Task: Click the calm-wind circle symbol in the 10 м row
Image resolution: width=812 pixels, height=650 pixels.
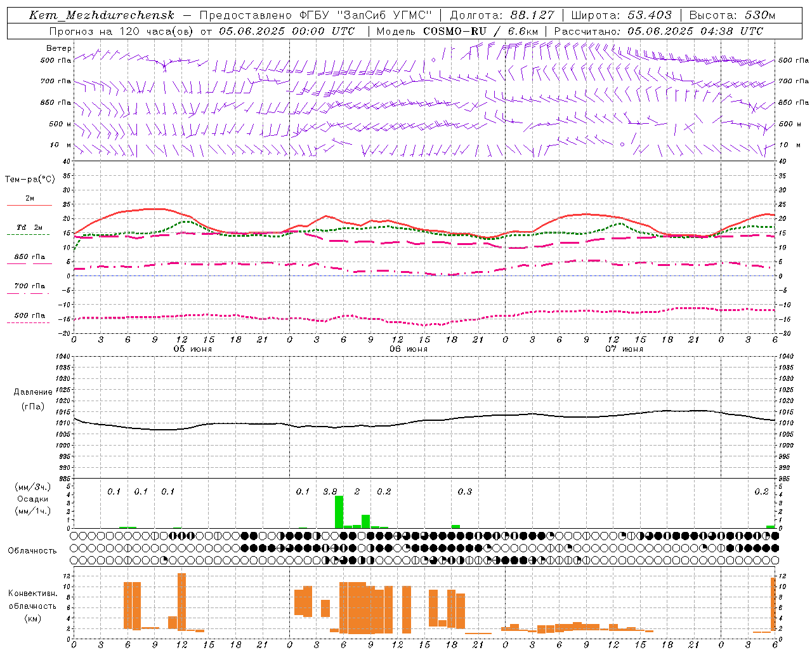Action: 622,145
